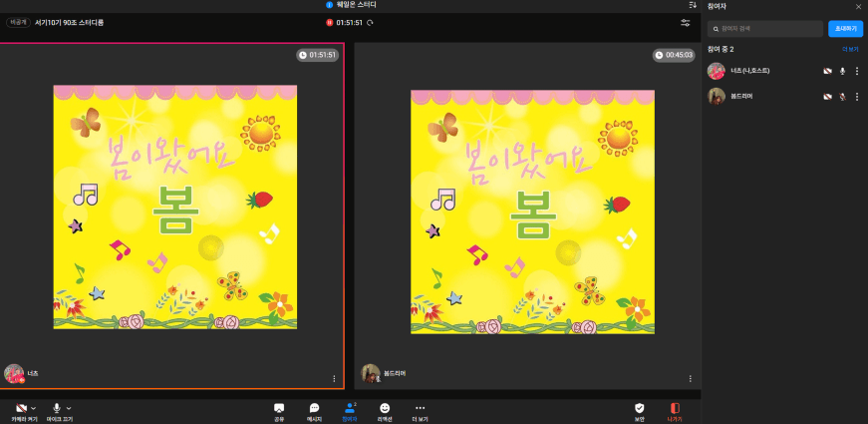Open more options for 너즈 (나,호스트) participant
This screenshot has width=868, height=424.
[x=857, y=71]
